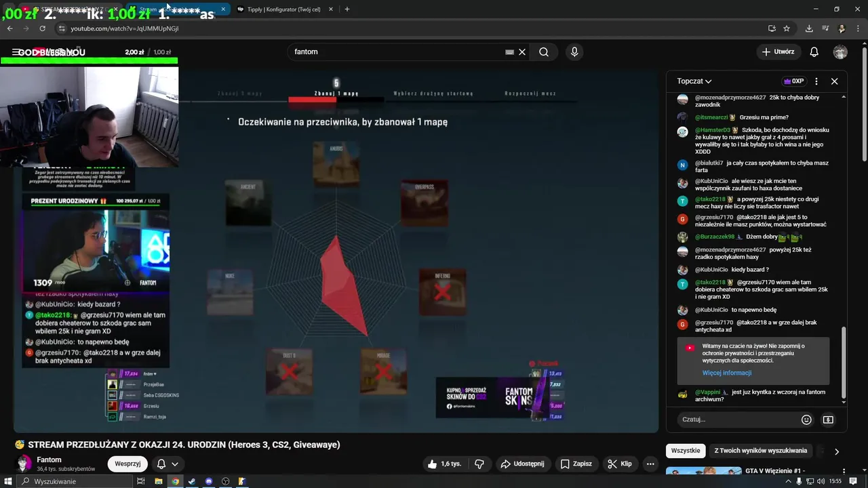
Task: Open the media control icon in Chrome toolbar
Action: click(x=825, y=28)
